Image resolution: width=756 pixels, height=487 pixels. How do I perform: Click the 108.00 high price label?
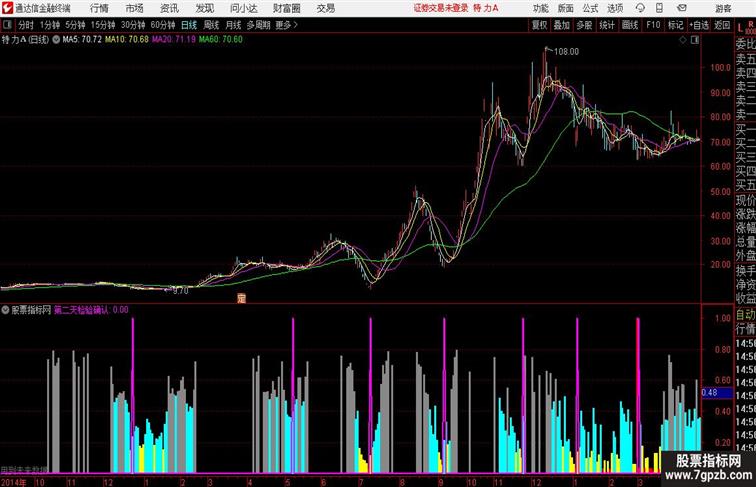point(567,52)
